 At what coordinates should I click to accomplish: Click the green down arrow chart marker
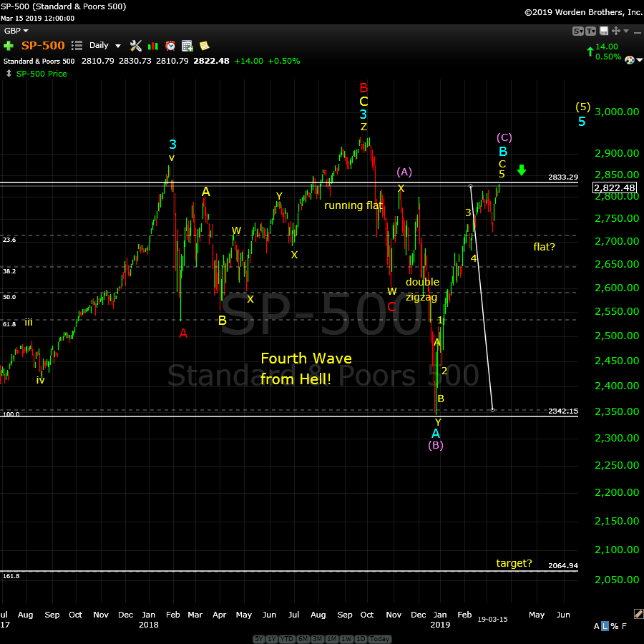522,170
